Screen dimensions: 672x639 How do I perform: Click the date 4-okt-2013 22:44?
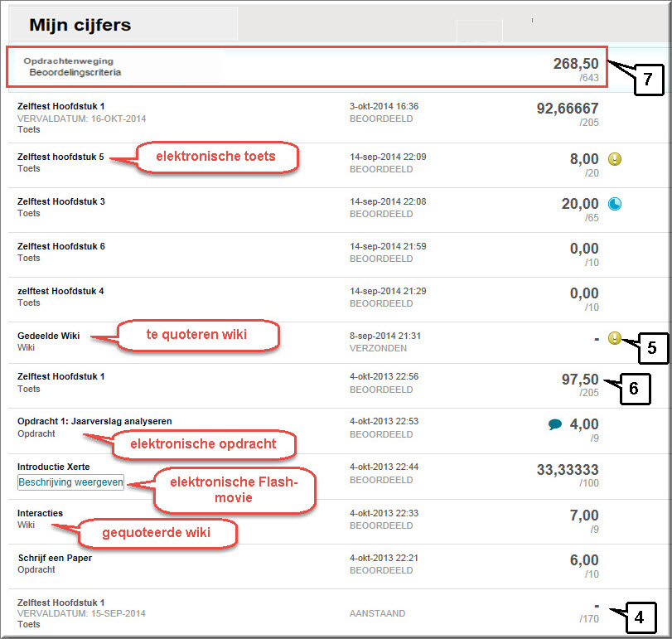click(384, 467)
